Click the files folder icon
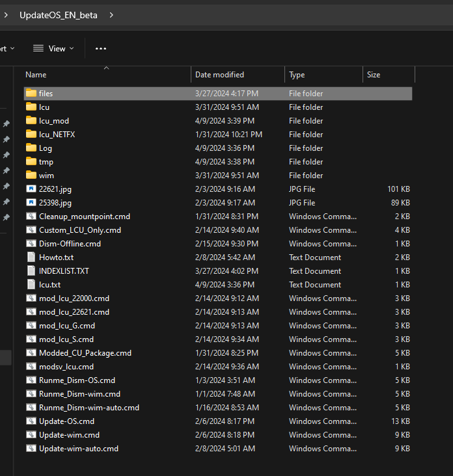 31,93
